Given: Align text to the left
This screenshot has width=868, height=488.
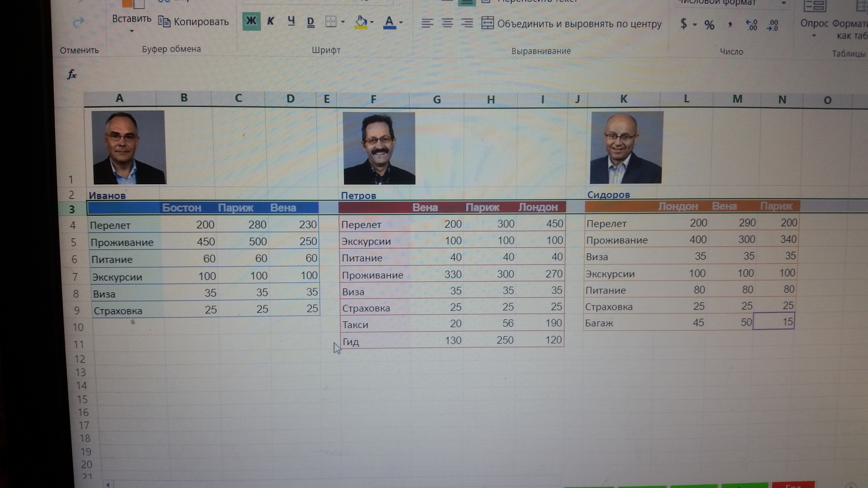Looking at the screenshot, I should pos(427,23).
